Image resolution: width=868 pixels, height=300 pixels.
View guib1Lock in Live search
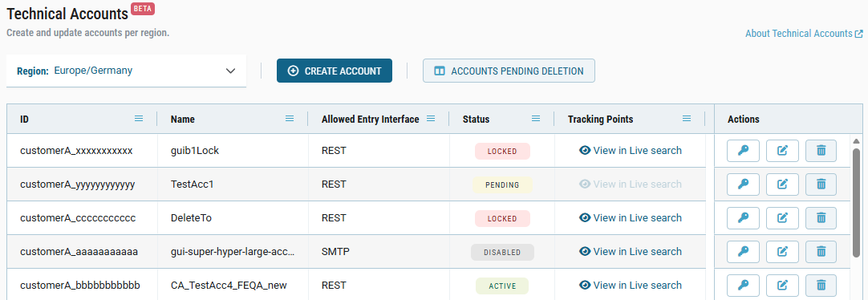click(x=631, y=151)
